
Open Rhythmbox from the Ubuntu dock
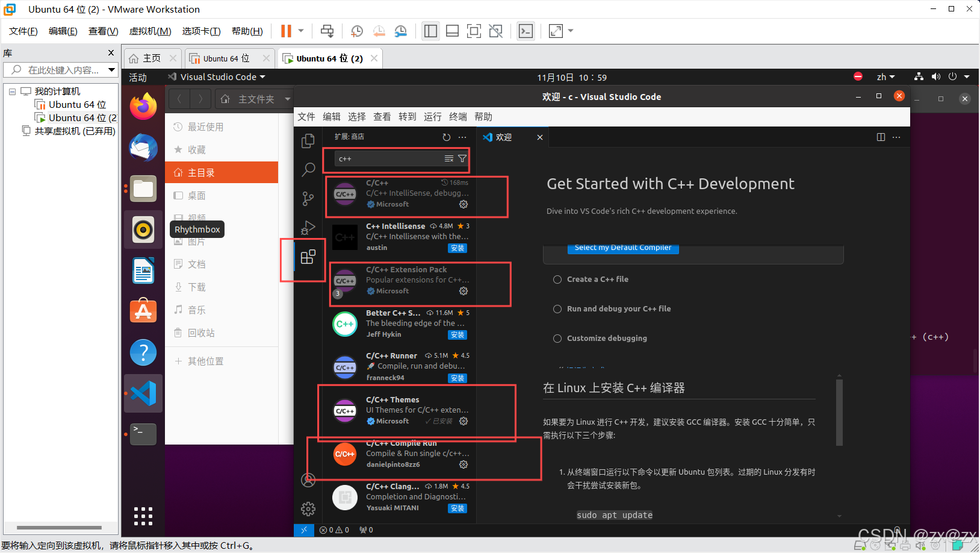click(x=143, y=230)
